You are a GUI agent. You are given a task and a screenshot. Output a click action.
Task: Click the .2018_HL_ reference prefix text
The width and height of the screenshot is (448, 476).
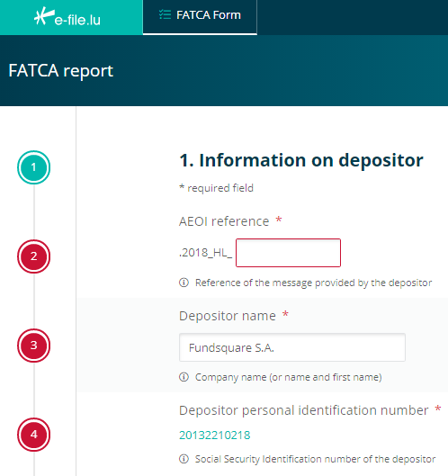(205, 253)
